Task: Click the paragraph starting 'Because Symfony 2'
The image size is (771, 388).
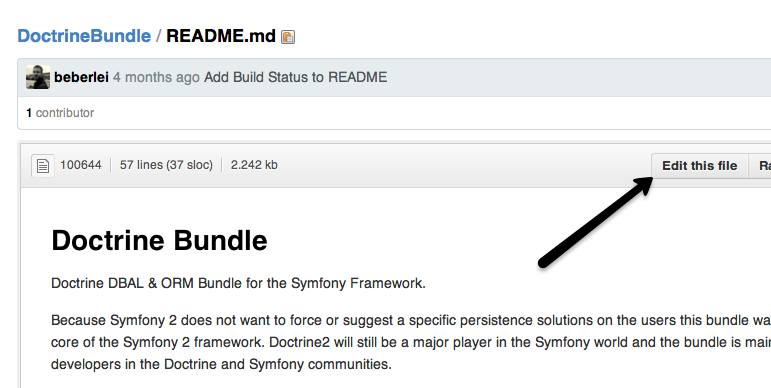Action: tap(411, 342)
